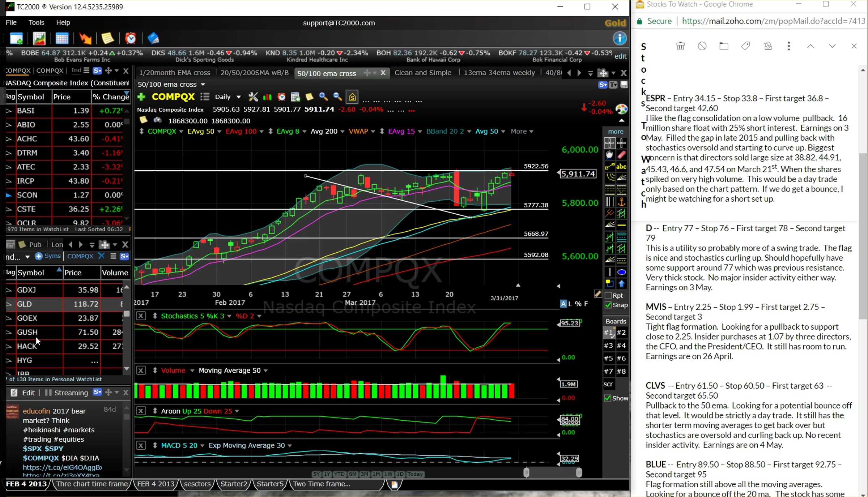Toggle the Streaming button in feed panel

pyautogui.click(x=67, y=393)
